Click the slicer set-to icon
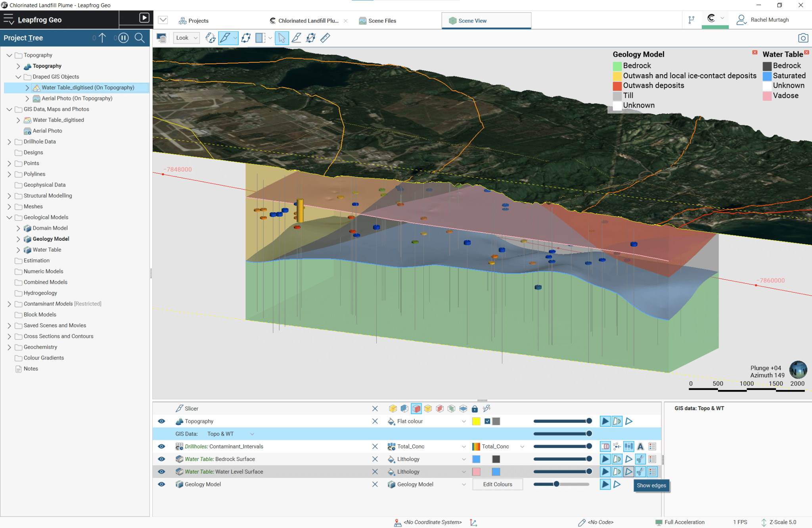This screenshot has width=812, height=528. pyautogui.click(x=486, y=409)
